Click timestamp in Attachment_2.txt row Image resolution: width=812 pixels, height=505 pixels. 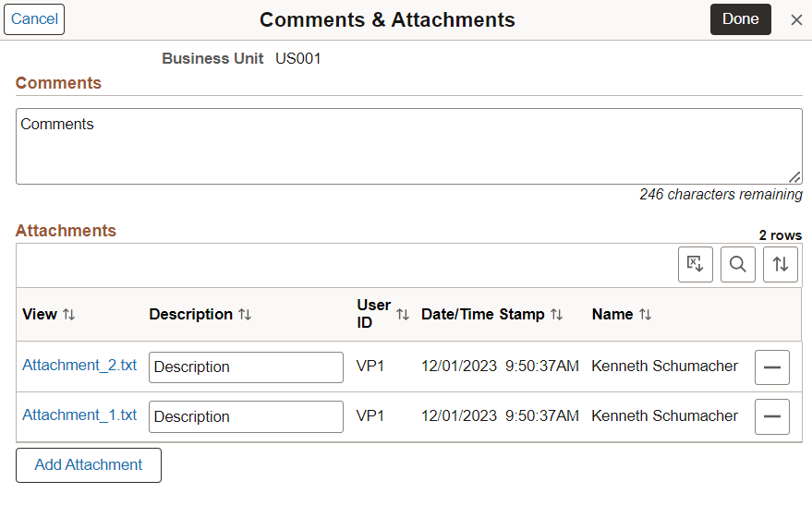coord(500,366)
